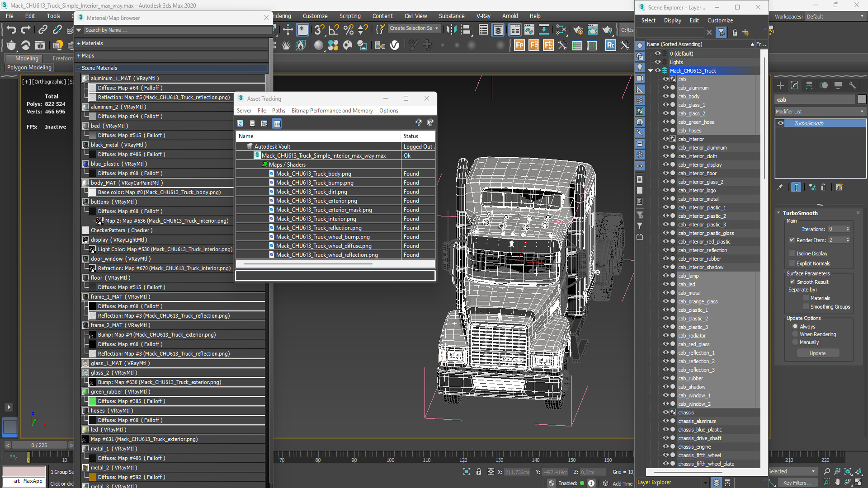868x488 pixels.
Task: Expand the Maps group in browser
Action: coord(79,56)
